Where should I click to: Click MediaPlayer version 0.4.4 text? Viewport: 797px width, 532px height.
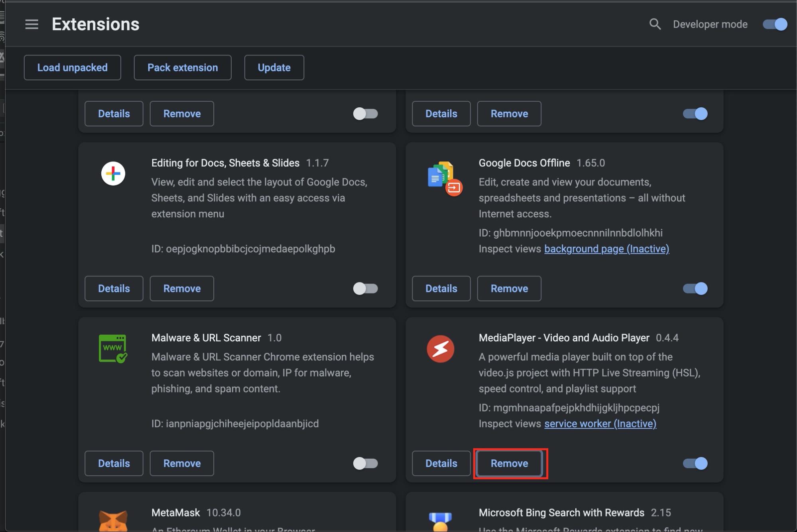coord(667,338)
